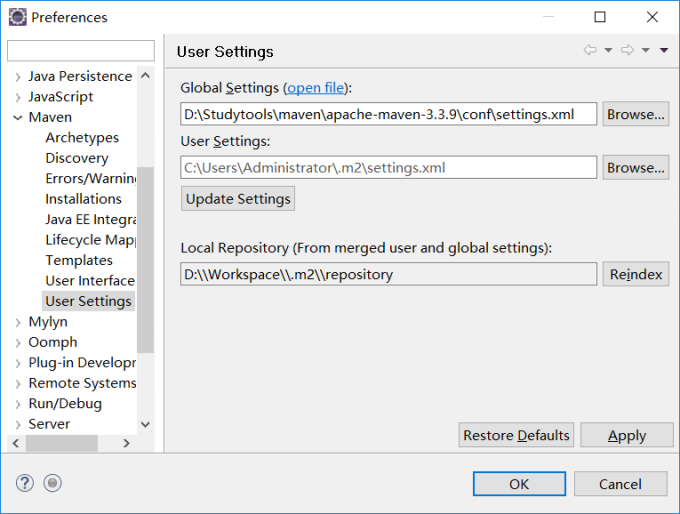Expand the Java Persistence node
This screenshot has width=680, height=514.
point(19,76)
